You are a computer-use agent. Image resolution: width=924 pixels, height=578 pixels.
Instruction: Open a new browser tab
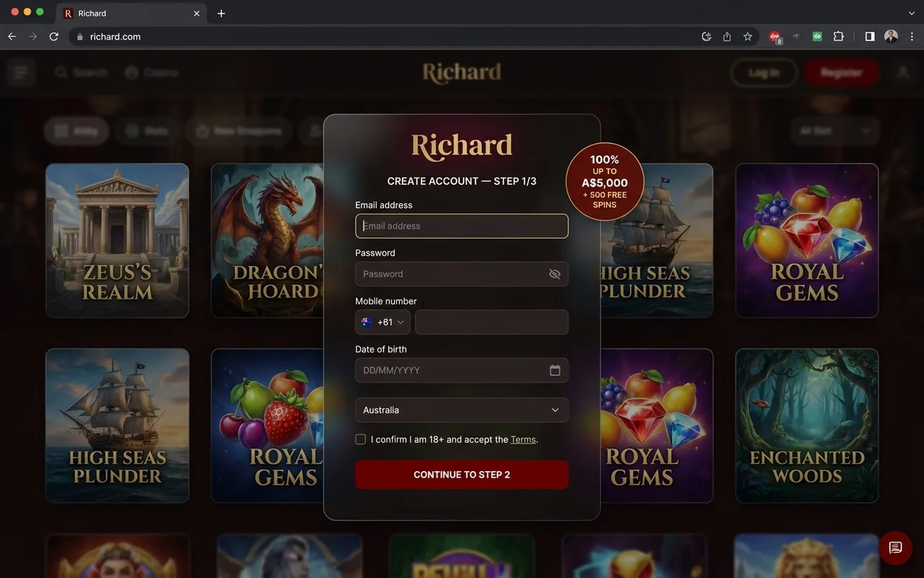221,13
